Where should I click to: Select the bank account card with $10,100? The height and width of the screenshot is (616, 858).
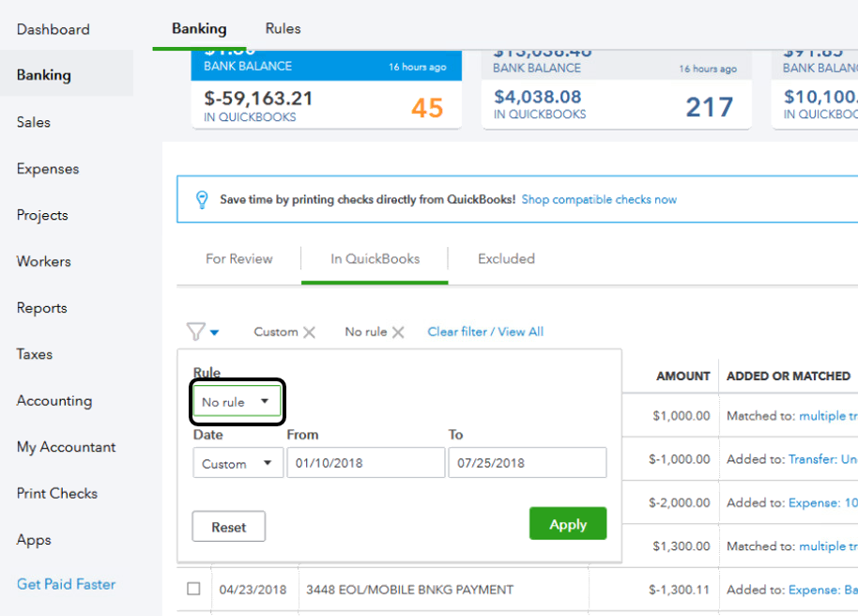click(x=815, y=90)
